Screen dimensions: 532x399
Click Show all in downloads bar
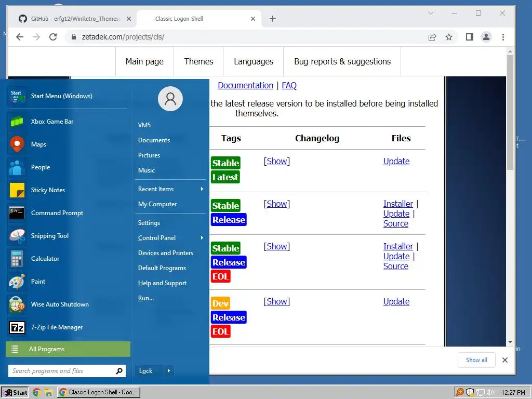[476, 360]
